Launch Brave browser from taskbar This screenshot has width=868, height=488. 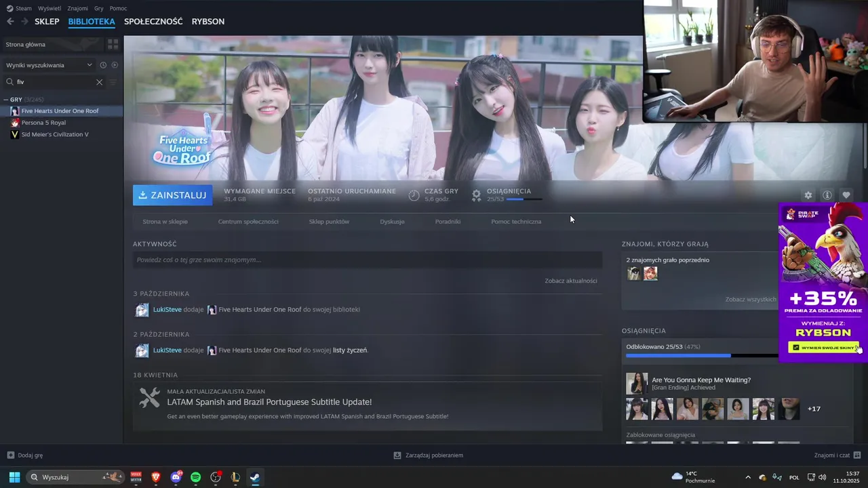pyautogui.click(x=156, y=477)
